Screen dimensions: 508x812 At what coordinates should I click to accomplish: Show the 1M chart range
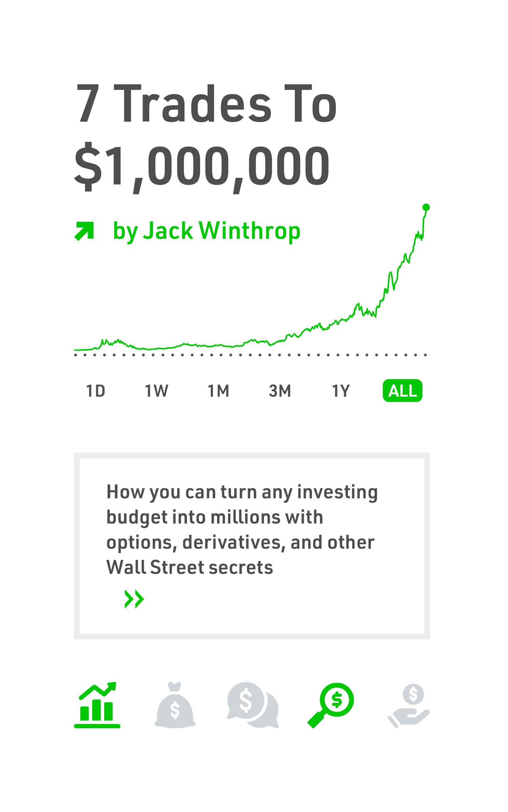[x=218, y=391]
